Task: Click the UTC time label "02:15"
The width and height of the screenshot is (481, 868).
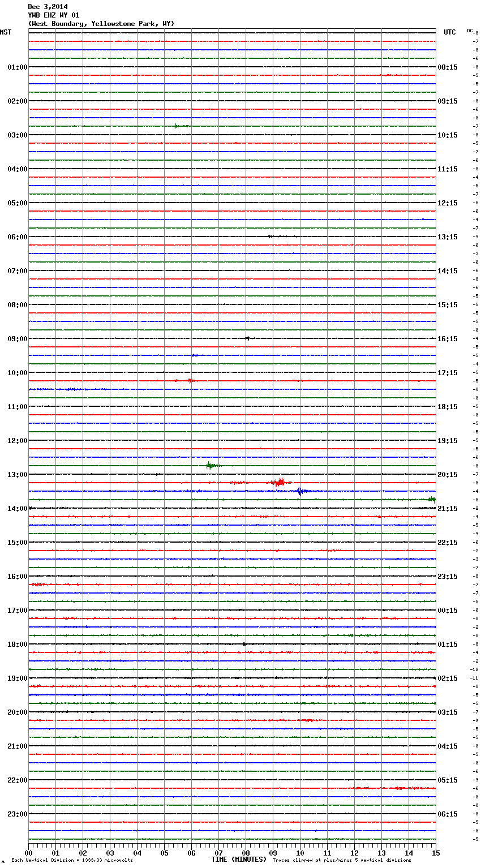Action: 448,678
